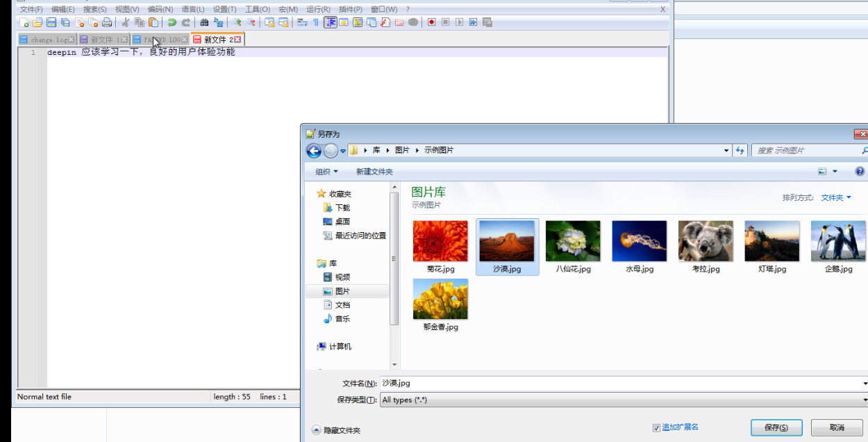This screenshot has height=442, width=868.
Task: Click the green Undo arrow
Action: 172,22
